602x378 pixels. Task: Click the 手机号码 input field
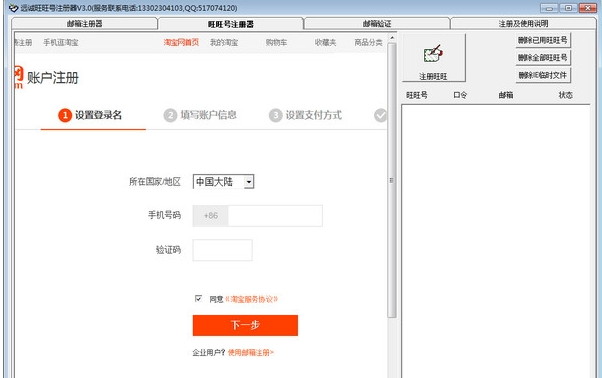275,216
